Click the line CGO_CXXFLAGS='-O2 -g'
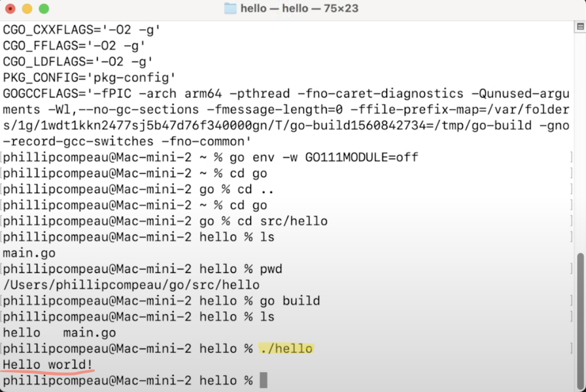Image resolution: width=586 pixels, height=392 pixels. click(x=82, y=30)
